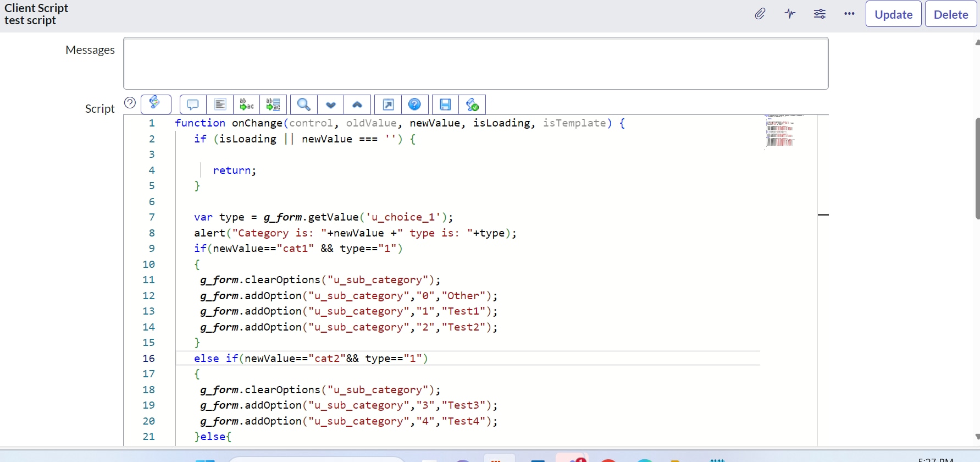Screen dimensions: 980x462
Task: Click the Update button
Action: 893,14
